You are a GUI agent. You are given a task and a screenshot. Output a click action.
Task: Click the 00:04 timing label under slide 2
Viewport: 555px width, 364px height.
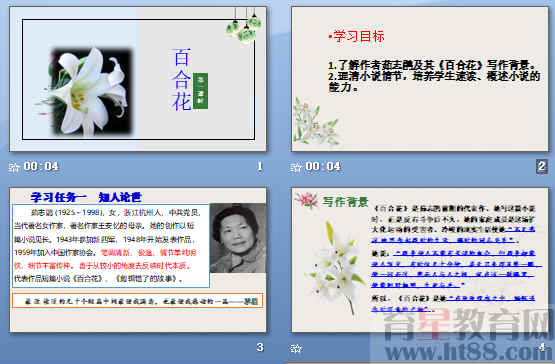click(x=323, y=166)
